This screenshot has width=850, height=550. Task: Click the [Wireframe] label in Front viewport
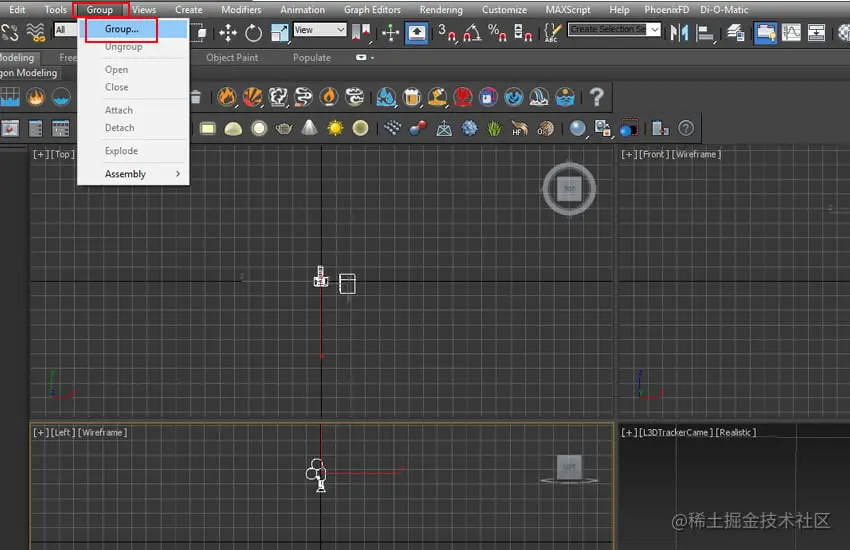pyautogui.click(x=696, y=154)
